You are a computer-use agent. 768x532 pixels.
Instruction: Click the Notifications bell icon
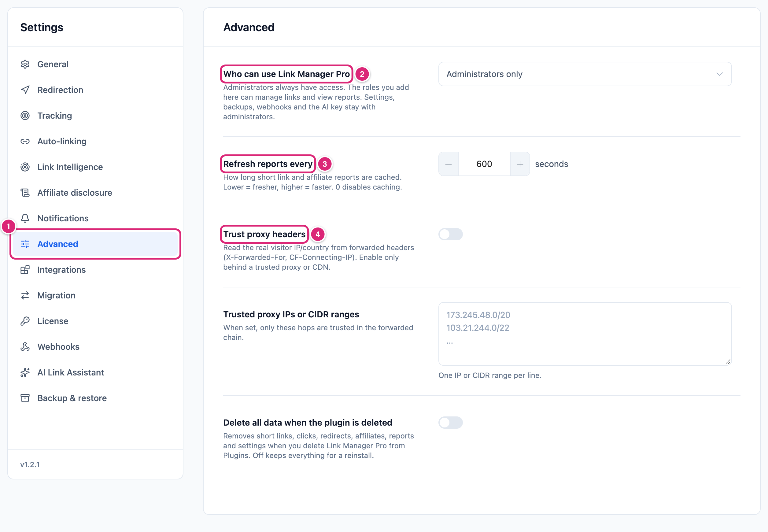[25, 218]
